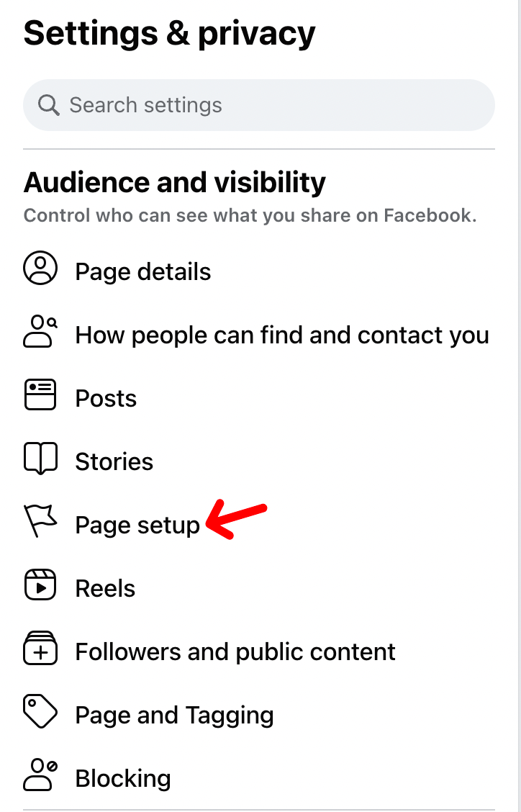Open Page and Tagging settings
Screen dimensions: 521x812
(x=173, y=715)
